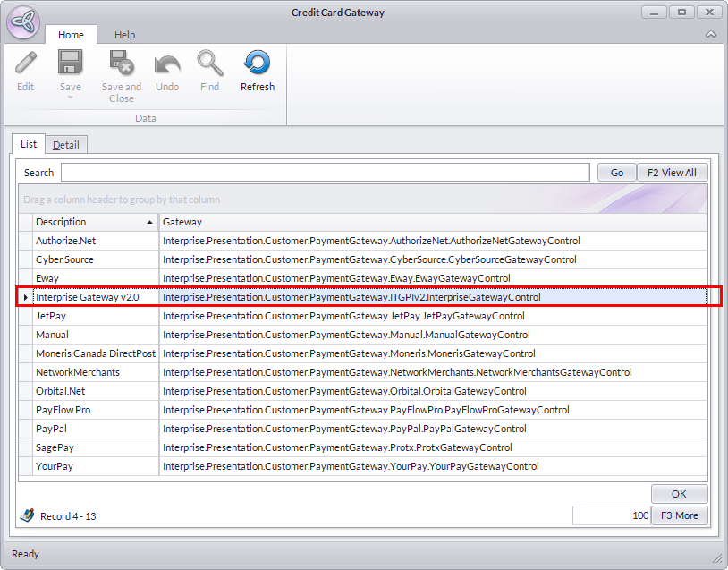Select the PayPal row

tap(362, 429)
